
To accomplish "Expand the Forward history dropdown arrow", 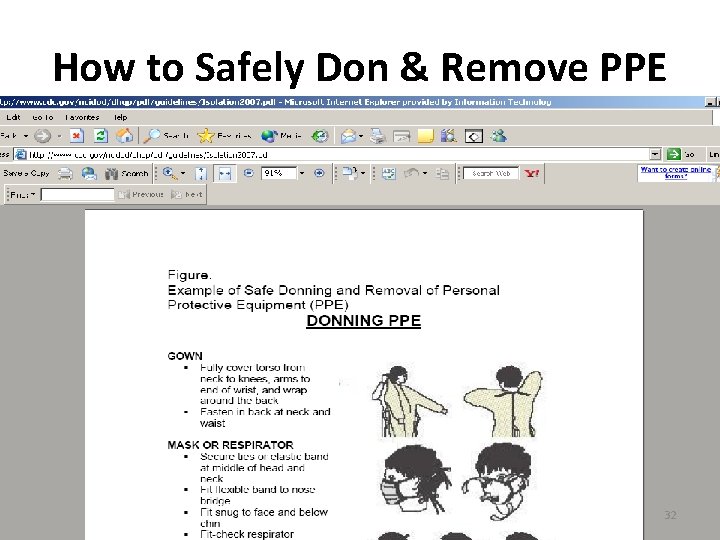I will pos(59,136).
